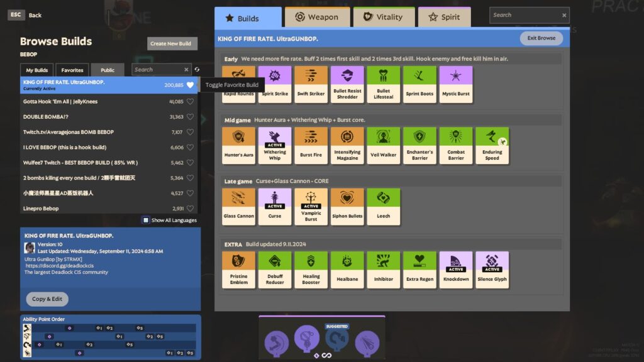The width and height of the screenshot is (644, 362).
Task: Switch to the Weapon tab
Action: point(317,17)
